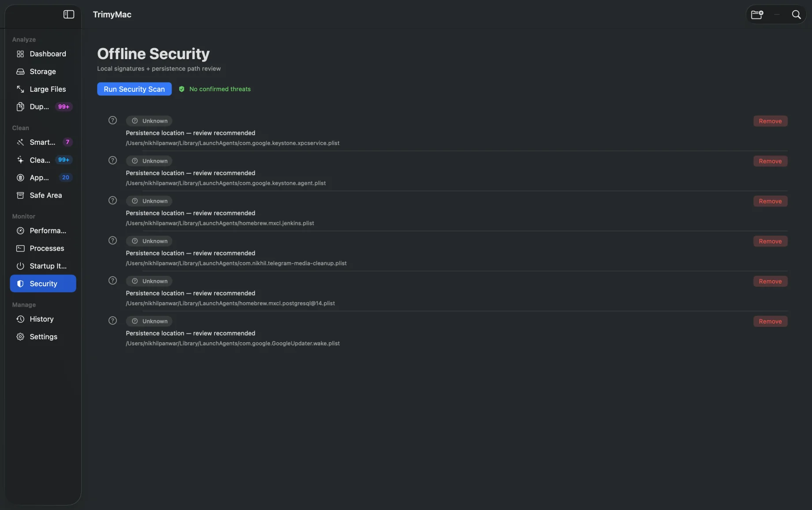Open Dashboard in sidebar
Screen dimensions: 812x510
[x=43, y=54]
